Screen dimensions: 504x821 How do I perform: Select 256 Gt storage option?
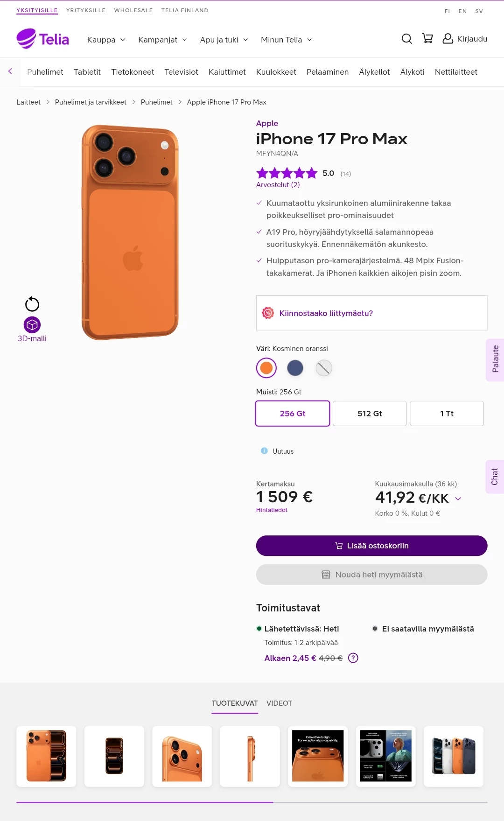click(293, 414)
